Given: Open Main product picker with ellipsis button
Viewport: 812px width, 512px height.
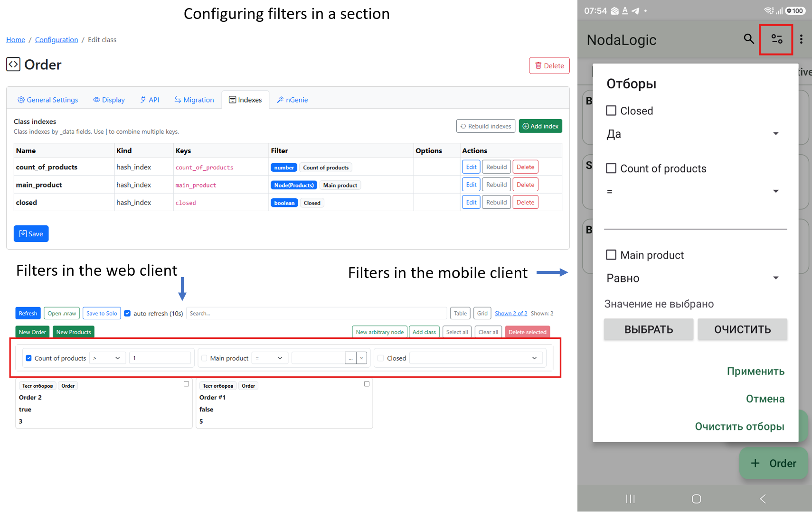Looking at the screenshot, I should (350, 358).
